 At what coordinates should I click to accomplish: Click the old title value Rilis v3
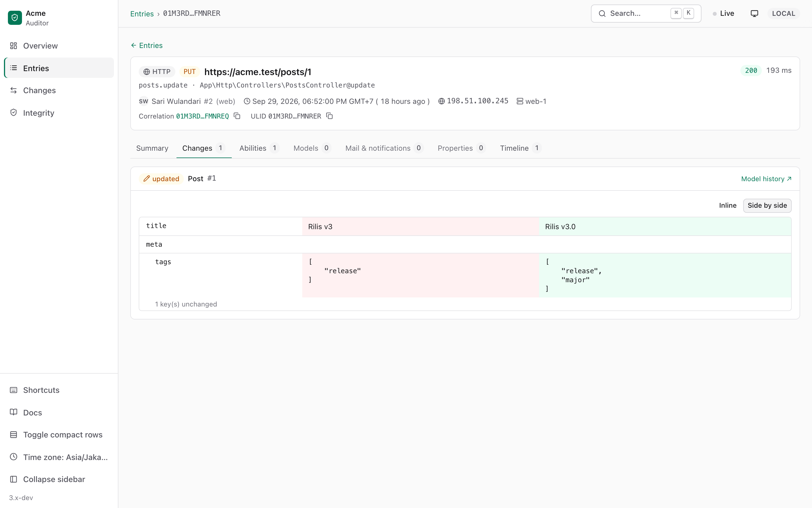[320, 227]
